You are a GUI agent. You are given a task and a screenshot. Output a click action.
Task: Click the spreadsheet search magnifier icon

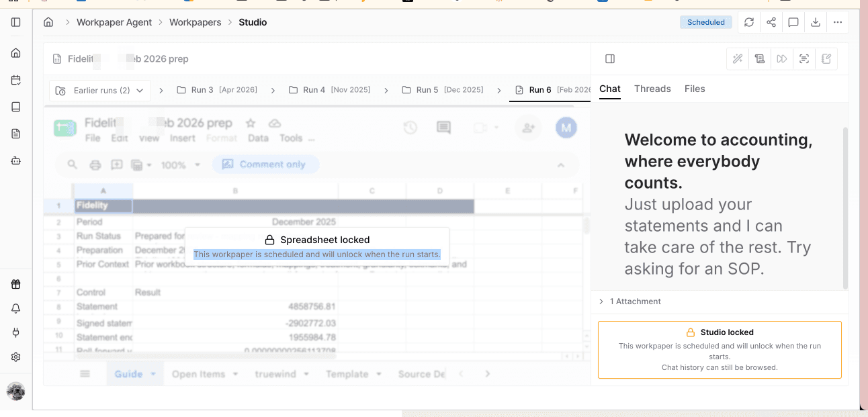(73, 165)
